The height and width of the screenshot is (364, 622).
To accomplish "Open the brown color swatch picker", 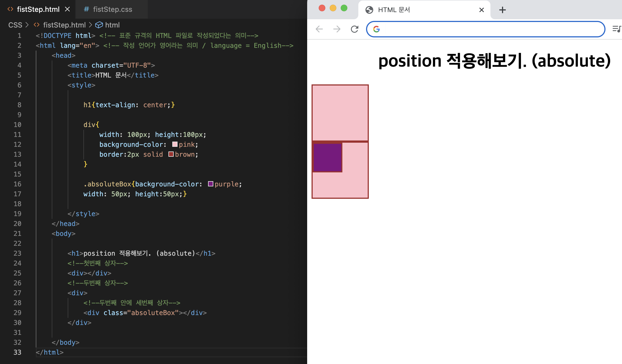I will [171, 154].
